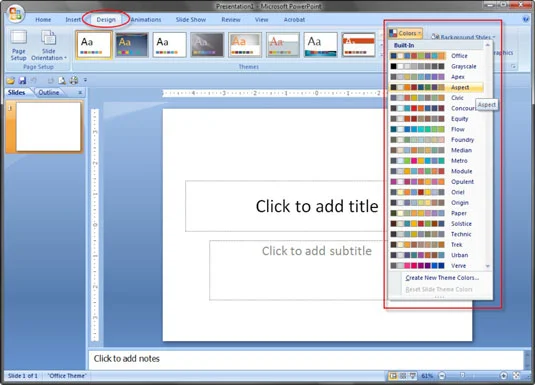Choose the Module color scheme
The height and width of the screenshot is (385, 535).
(x=436, y=171)
